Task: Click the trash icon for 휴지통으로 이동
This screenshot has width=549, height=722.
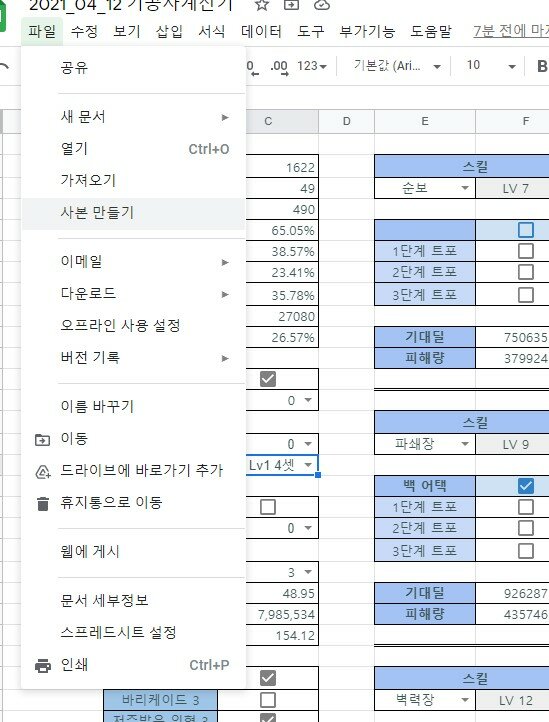Action: tap(43, 503)
